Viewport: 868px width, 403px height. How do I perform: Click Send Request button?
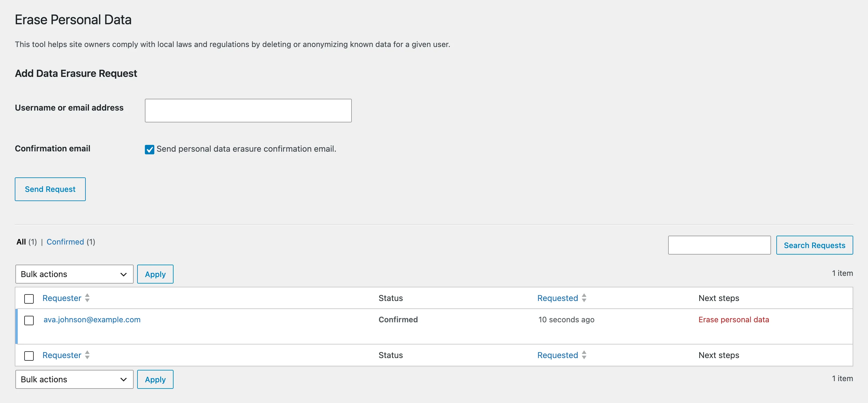tap(50, 189)
